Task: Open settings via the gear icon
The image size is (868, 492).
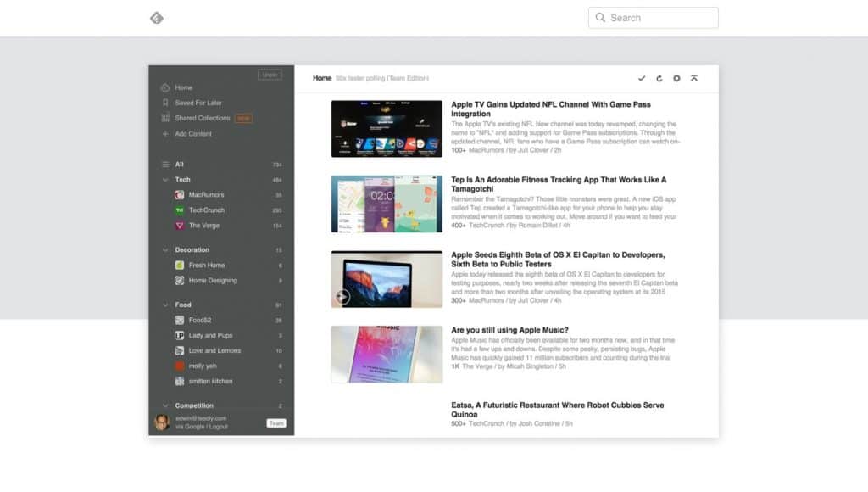Action: click(676, 78)
